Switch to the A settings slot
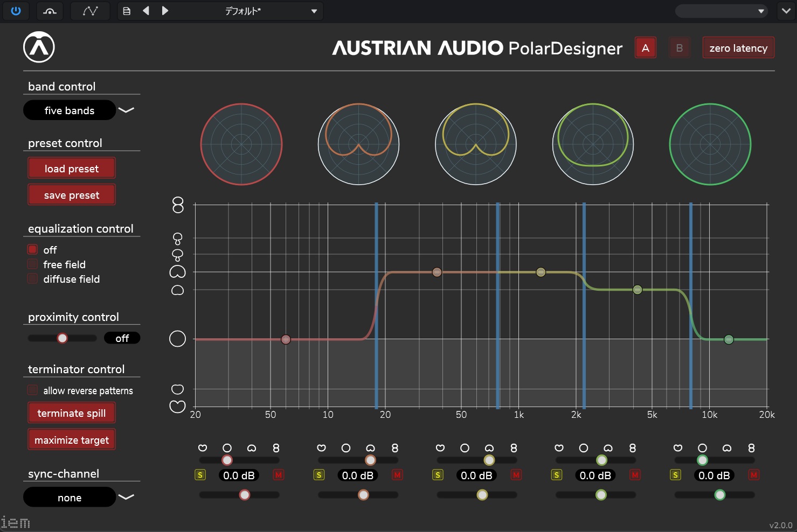This screenshot has height=532, width=797. pos(645,48)
